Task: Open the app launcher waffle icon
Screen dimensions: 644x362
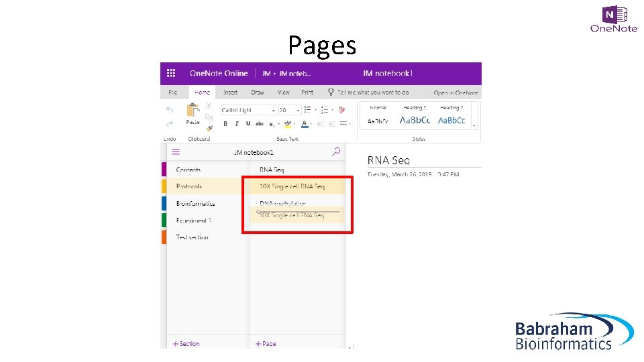Action: click(171, 73)
